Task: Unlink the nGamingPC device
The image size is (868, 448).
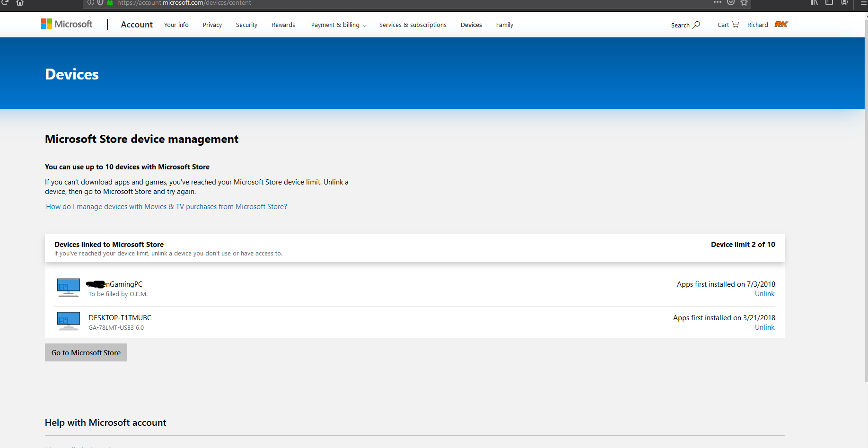Action: [765, 294]
